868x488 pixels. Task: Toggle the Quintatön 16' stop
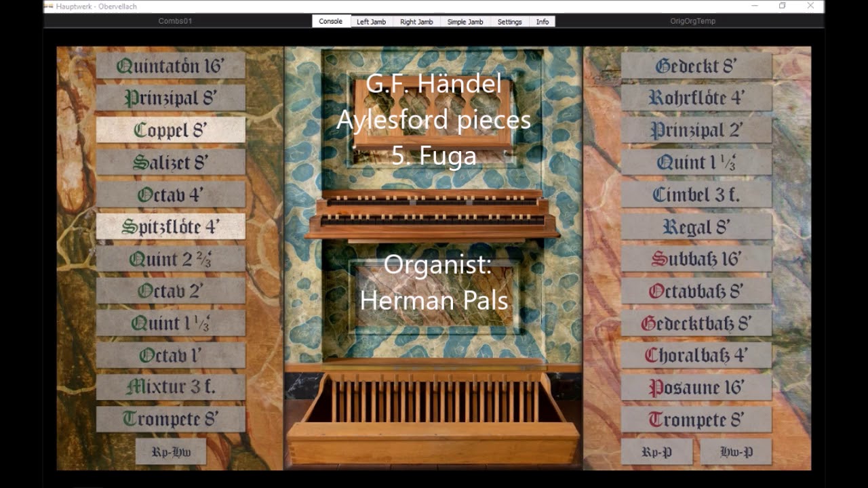click(170, 66)
